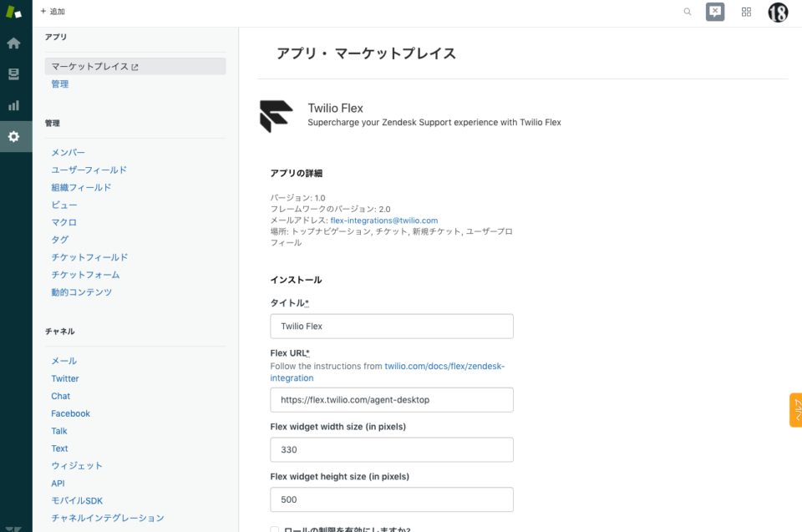Open the search magnifier icon
This screenshot has height=532, width=802.
687,12
